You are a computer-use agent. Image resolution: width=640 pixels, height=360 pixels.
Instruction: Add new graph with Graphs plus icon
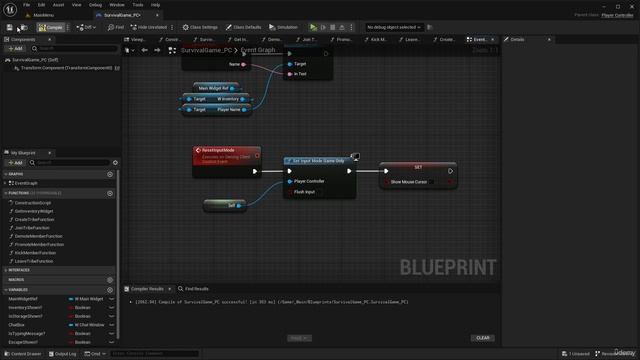(x=110, y=174)
